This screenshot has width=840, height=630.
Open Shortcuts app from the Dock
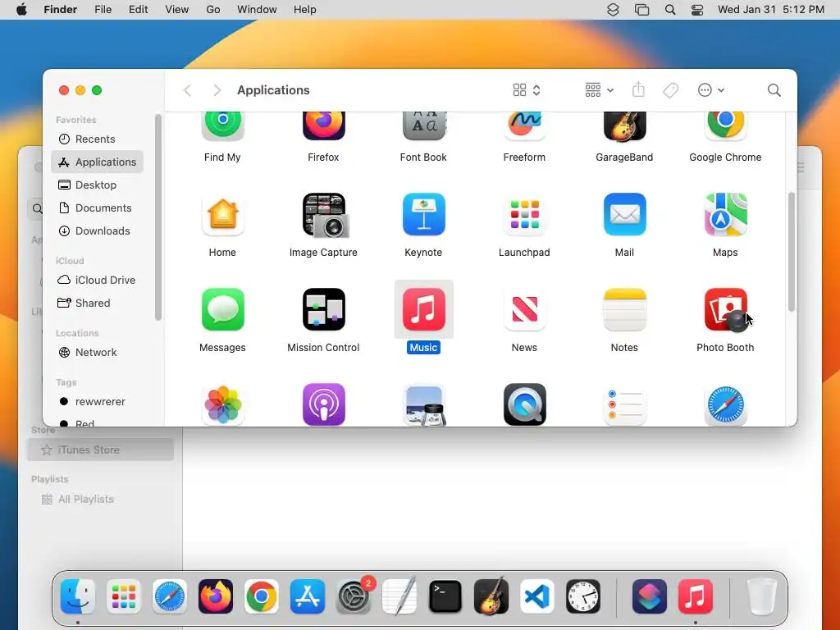(x=650, y=596)
